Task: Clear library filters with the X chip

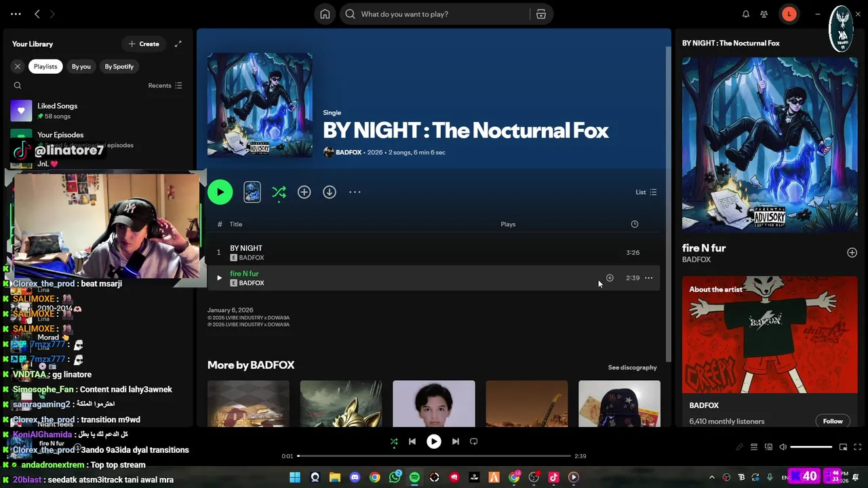Action: click(18, 66)
